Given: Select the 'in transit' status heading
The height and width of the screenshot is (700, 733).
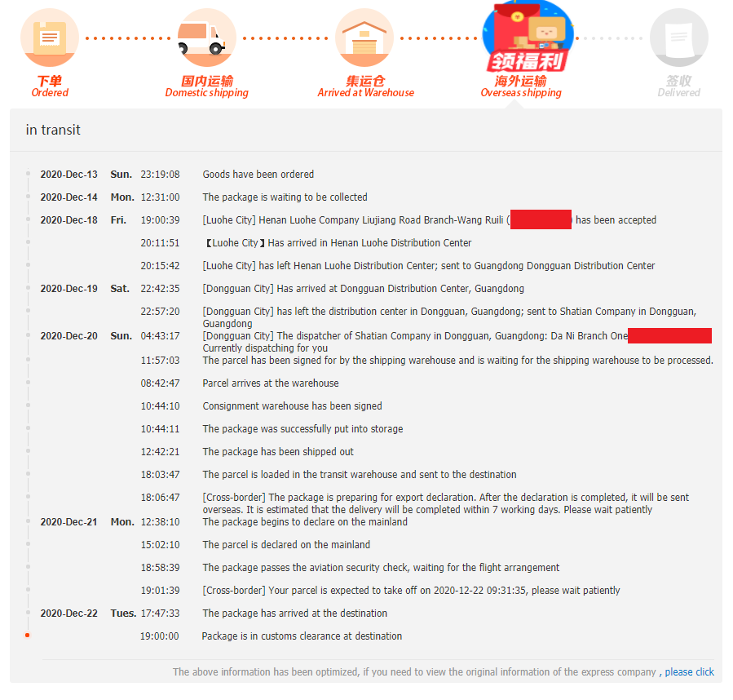Looking at the screenshot, I should pyautogui.click(x=53, y=130).
